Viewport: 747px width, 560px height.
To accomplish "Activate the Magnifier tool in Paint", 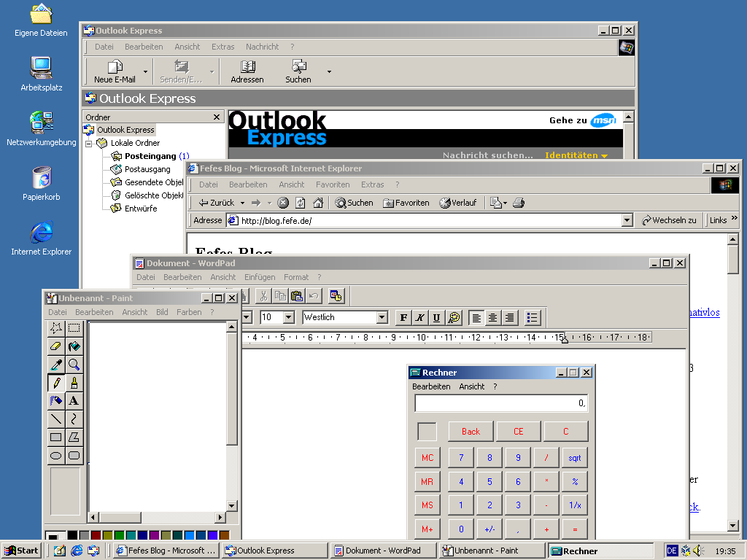I will (74, 365).
